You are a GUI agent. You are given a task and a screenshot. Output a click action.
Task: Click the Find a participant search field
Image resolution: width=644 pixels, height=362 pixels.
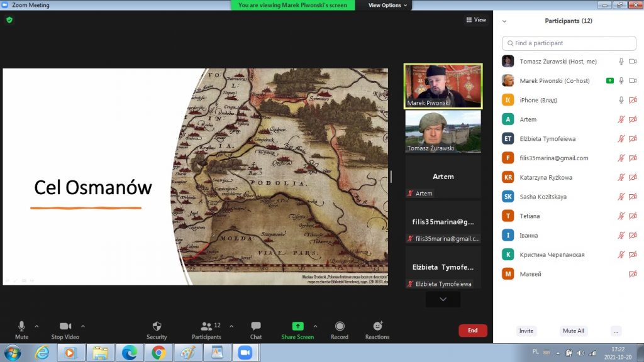[x=569, y=43]
